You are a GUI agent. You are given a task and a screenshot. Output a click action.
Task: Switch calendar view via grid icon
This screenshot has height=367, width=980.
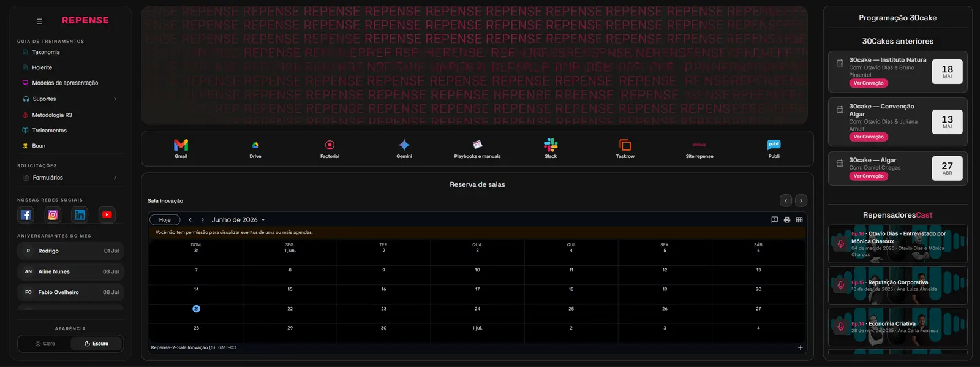click(799, 219)
